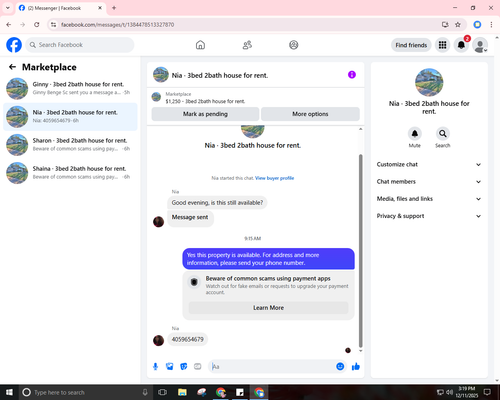Open the tab search dropdown arrow
Viewport: 500px width, 400px height.
tap(8, 8)
